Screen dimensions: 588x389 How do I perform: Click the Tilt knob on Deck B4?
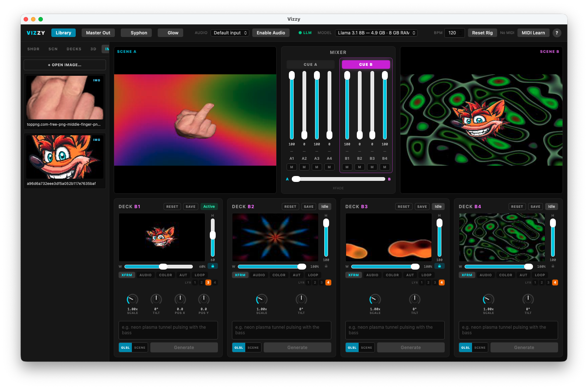tap(528, 299)
